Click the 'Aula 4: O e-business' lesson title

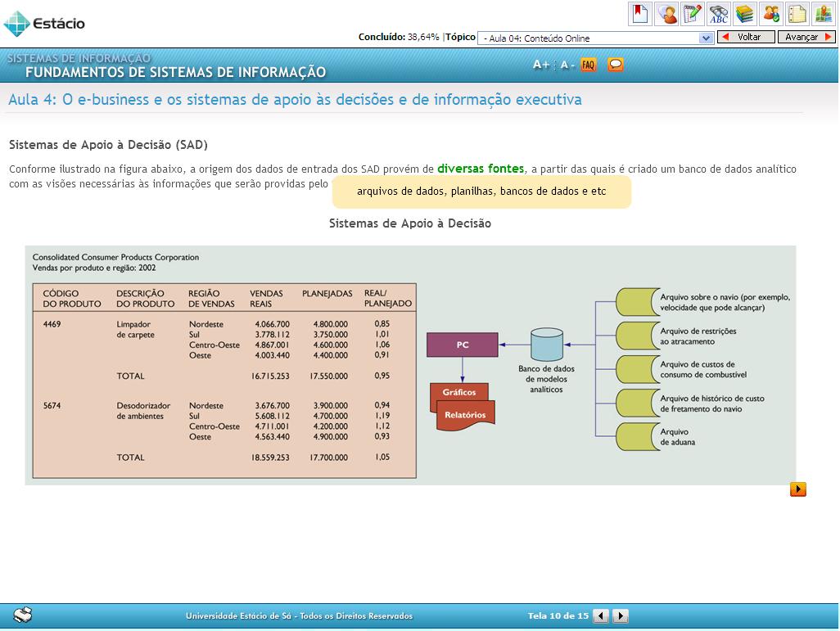click(295, 100)
